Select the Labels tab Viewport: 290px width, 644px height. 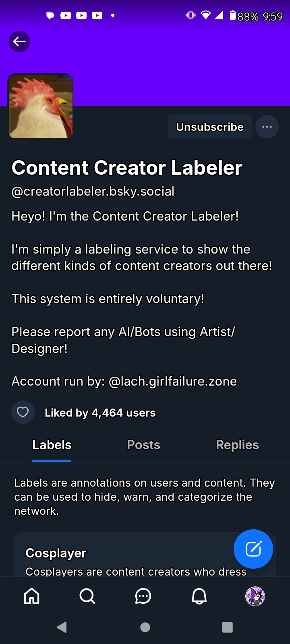[52, 445]
